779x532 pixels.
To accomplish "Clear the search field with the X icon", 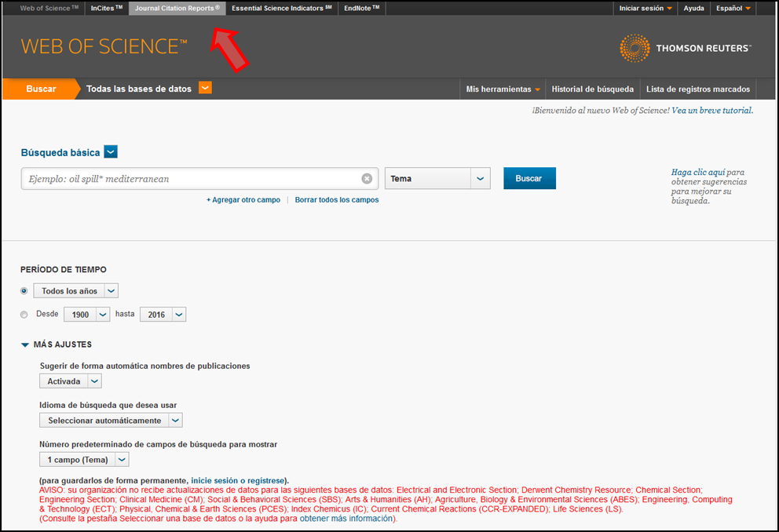I will tap(367, 179).
